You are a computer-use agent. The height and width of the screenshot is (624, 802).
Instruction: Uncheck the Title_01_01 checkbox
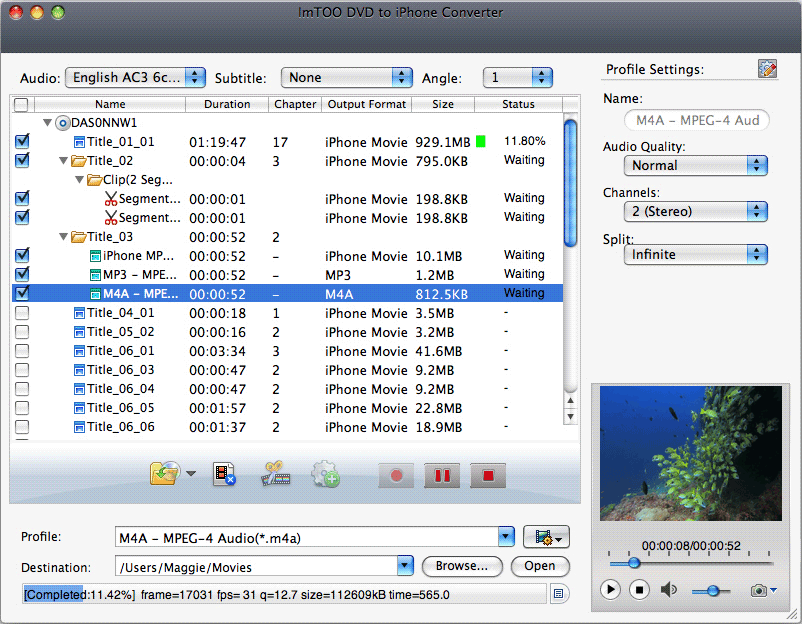(22, 141)
